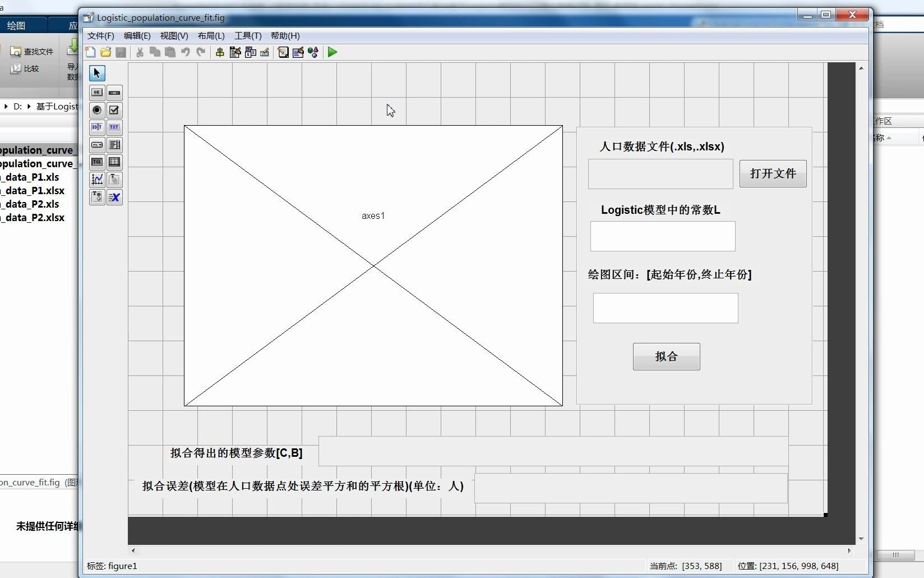Redo the layout change

coord(200,52)
